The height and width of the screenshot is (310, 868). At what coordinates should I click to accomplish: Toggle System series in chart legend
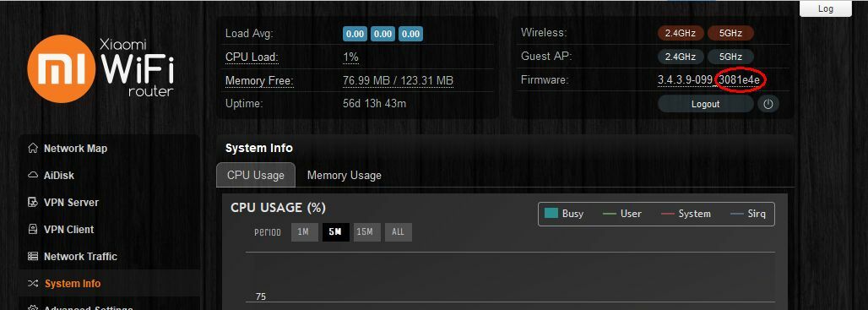[686, 214]
